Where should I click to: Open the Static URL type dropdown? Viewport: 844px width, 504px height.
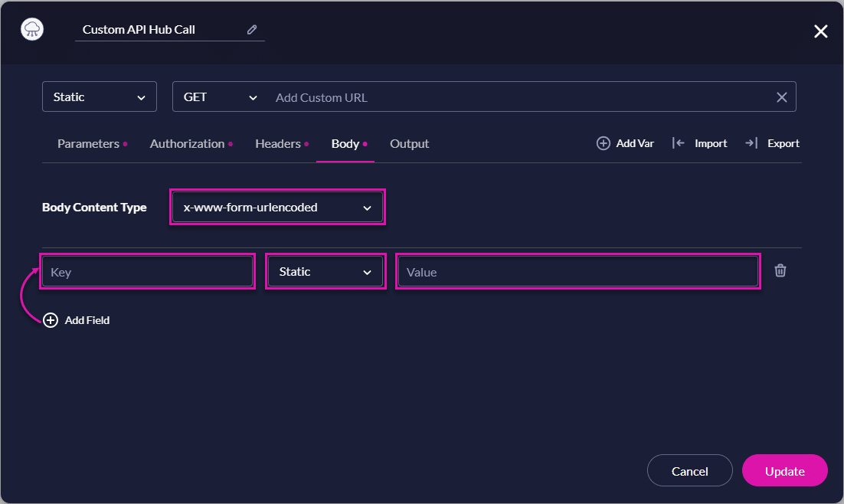100,97
